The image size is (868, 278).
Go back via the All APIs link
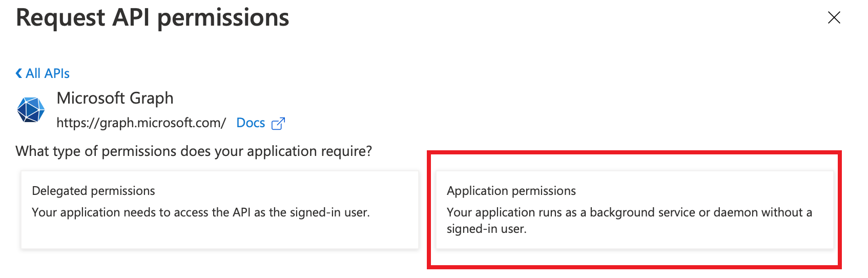click(43, 73)
